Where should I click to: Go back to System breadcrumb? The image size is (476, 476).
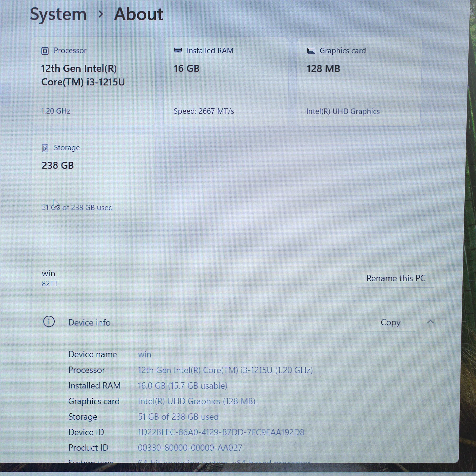[x=58, y=14]
